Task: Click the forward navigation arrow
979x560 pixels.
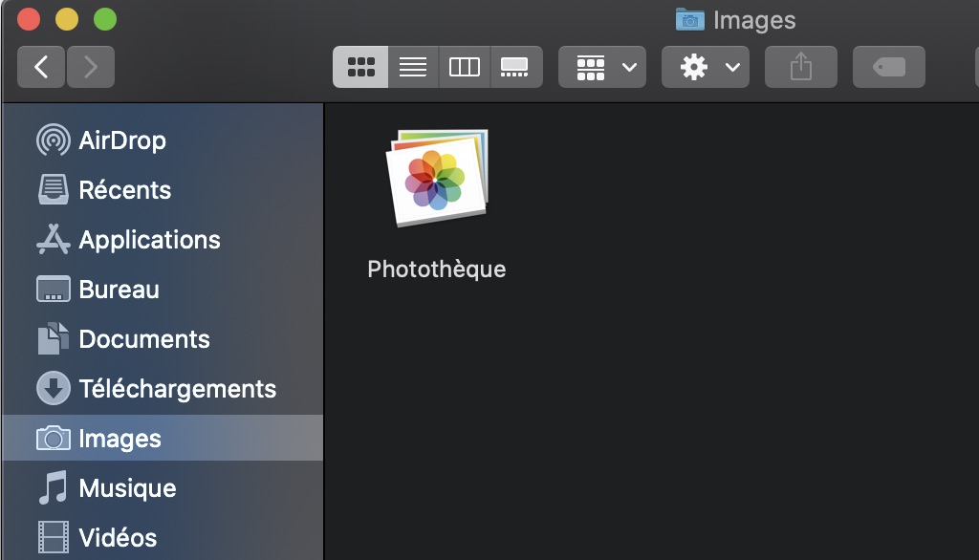Action: coord(91,67)
